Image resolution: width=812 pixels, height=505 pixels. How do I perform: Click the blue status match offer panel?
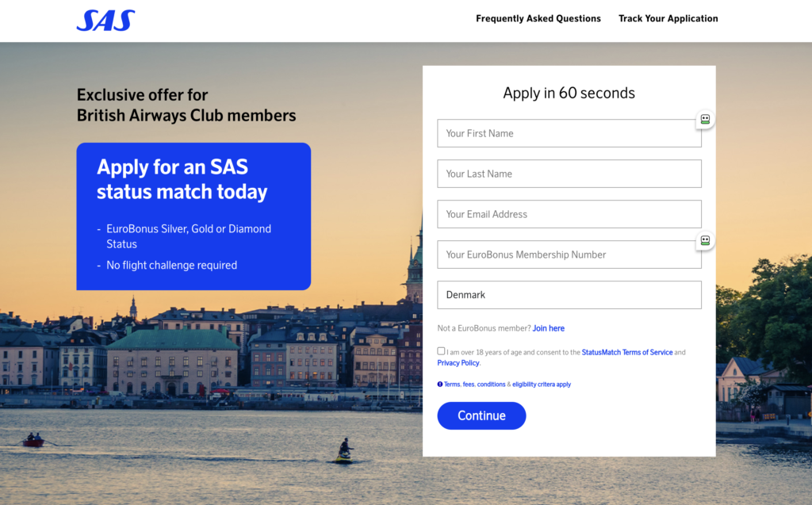point(193,216)
